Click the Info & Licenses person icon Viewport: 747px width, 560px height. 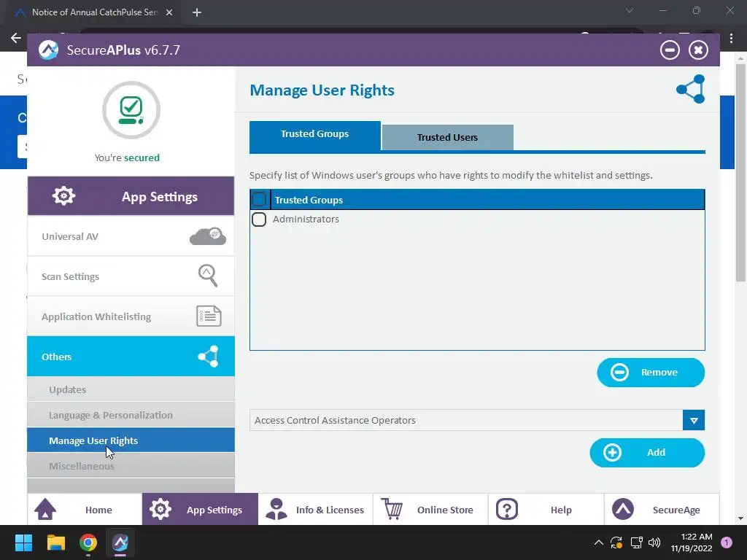[276, 509]
